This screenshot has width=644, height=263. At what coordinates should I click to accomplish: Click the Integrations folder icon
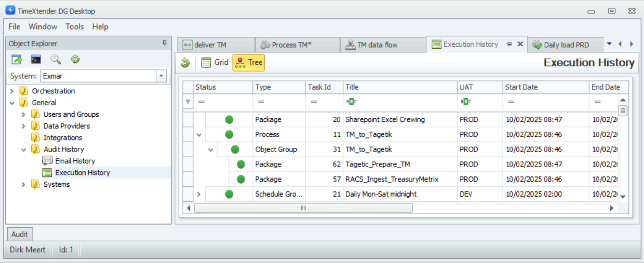pos(35,137)
